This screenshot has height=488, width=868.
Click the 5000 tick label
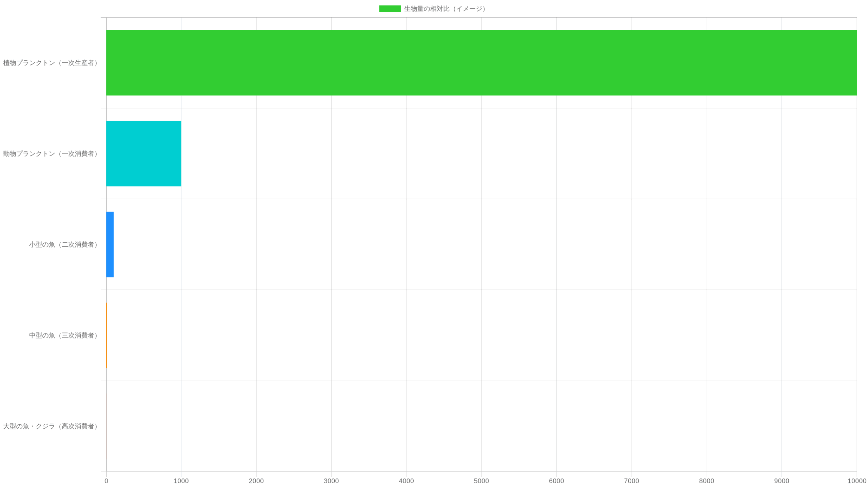481,481
